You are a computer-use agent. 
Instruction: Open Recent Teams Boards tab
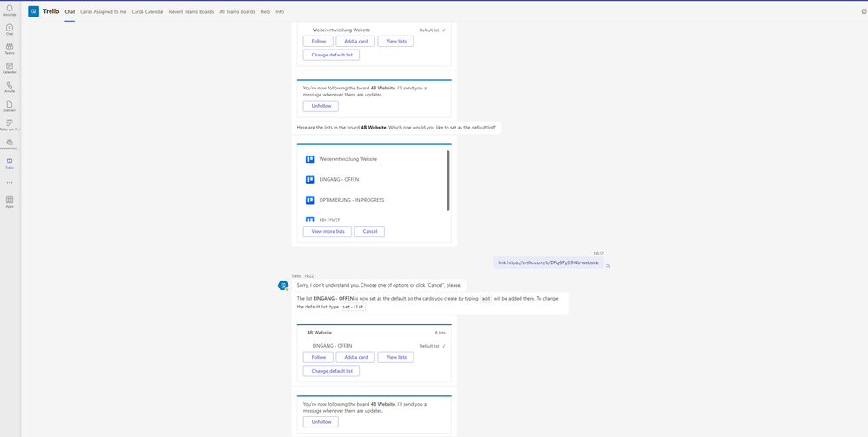pyautogui.click(x=191, y=11)
